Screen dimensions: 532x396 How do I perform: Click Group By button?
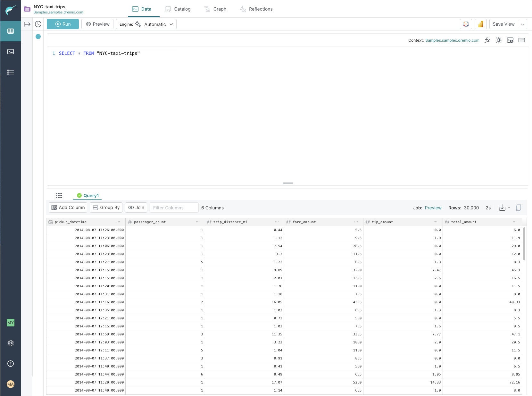106,207
